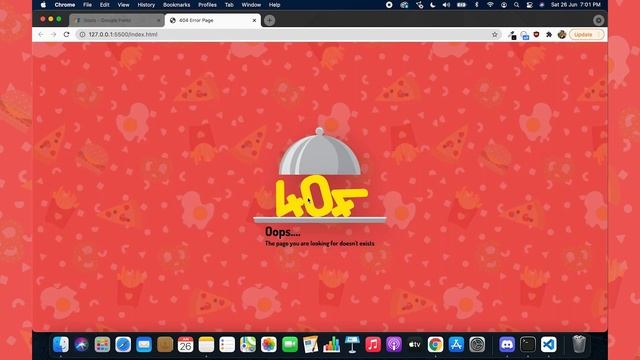This screenshot has width=640, height=360.
Task: Open Calendar from the Dock
Action: point(186,344)
